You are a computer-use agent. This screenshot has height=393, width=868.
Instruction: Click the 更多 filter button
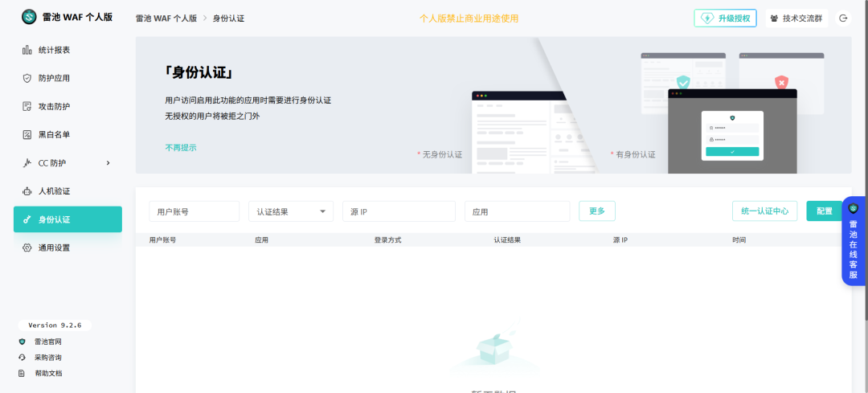coord(596,211)
